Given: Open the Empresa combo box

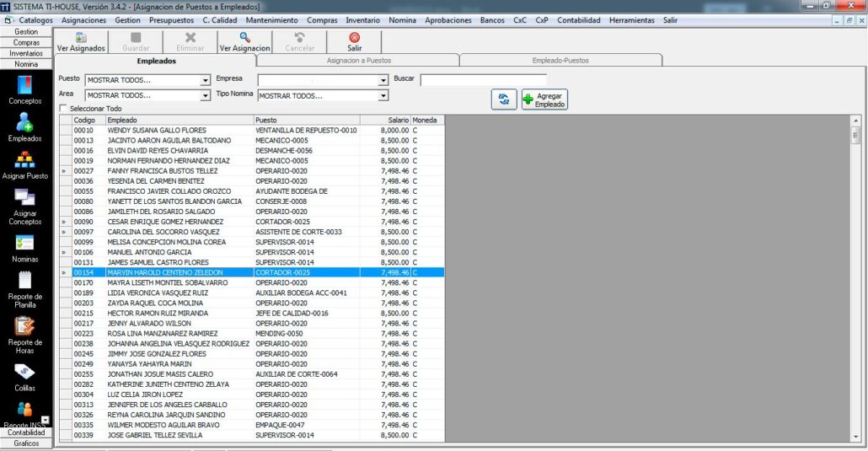Looking at the screenshot, I should click(383, 81).
